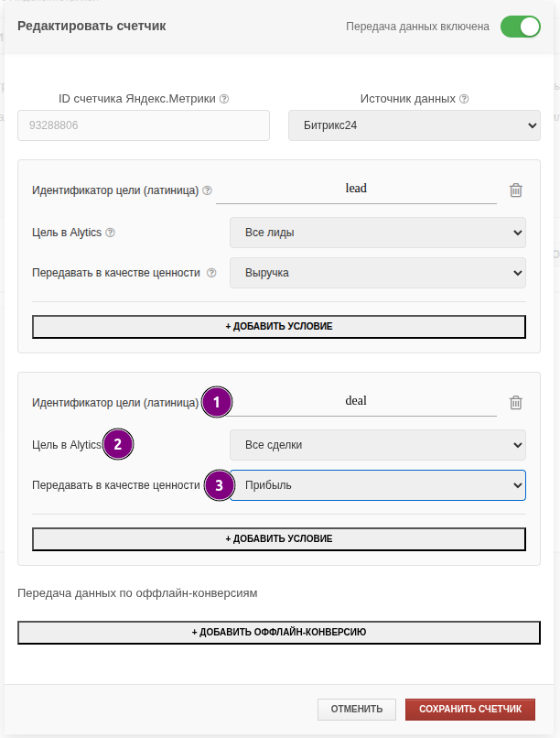Focus the lead goal identifier field

coord(356,189)
